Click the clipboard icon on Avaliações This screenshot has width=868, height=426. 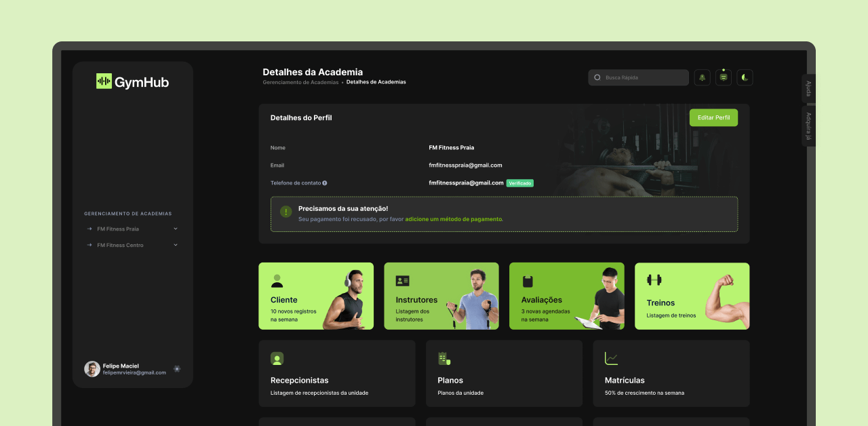528,281
